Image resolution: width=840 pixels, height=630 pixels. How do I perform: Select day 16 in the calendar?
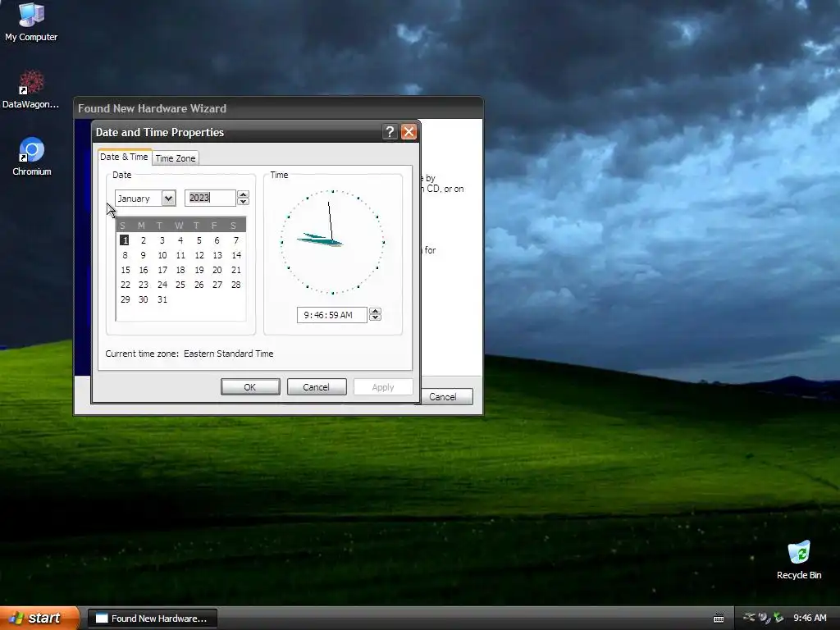click(x=144, y=270)
